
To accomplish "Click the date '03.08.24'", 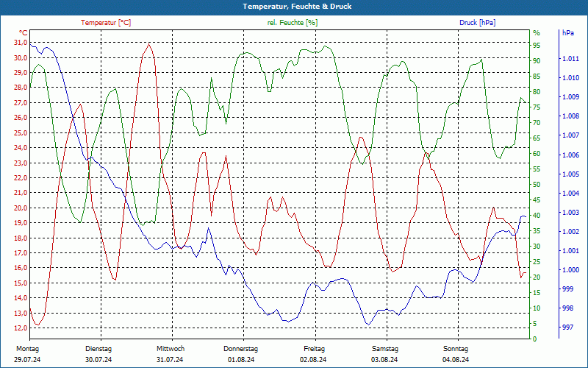I will pyautogui.click(x=384, y=360).
